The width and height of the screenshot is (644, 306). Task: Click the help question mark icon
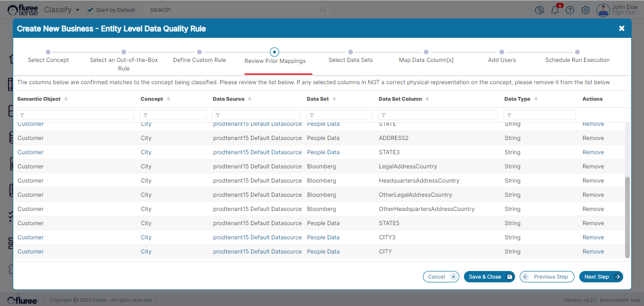click(570, 10)
